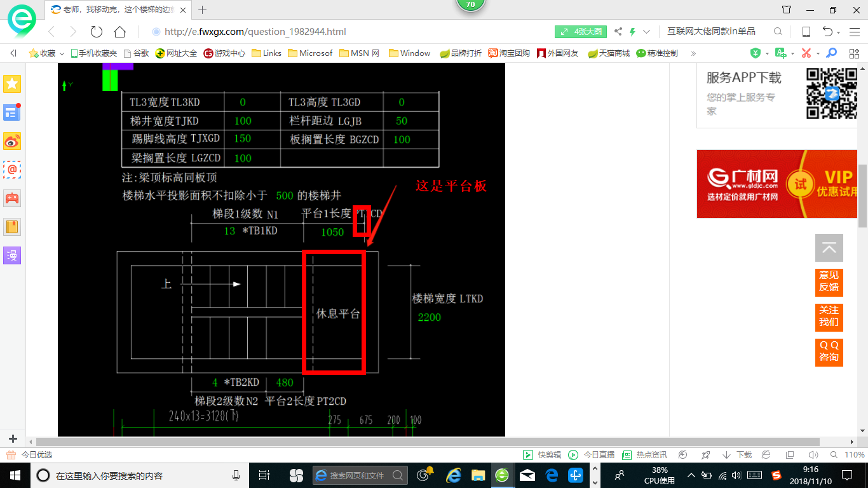Go to browser home page icon
Viewport: 868px width, 488px height.
(x=119, y=32)
